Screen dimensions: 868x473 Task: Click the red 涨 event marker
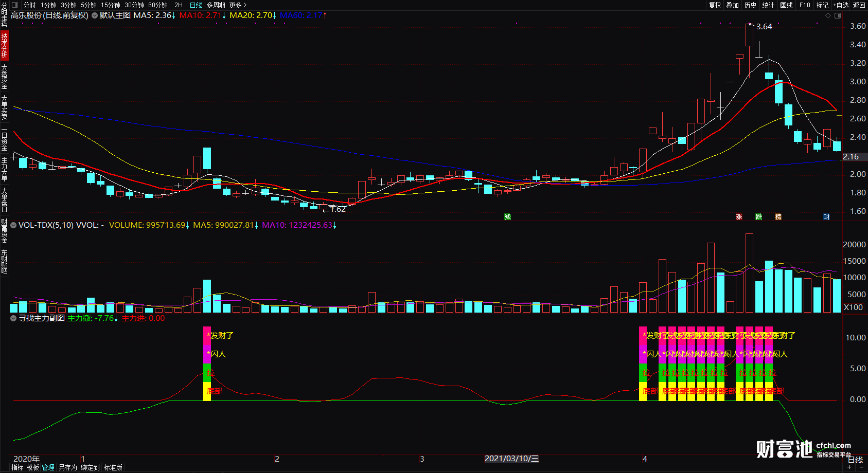[739, 216]
